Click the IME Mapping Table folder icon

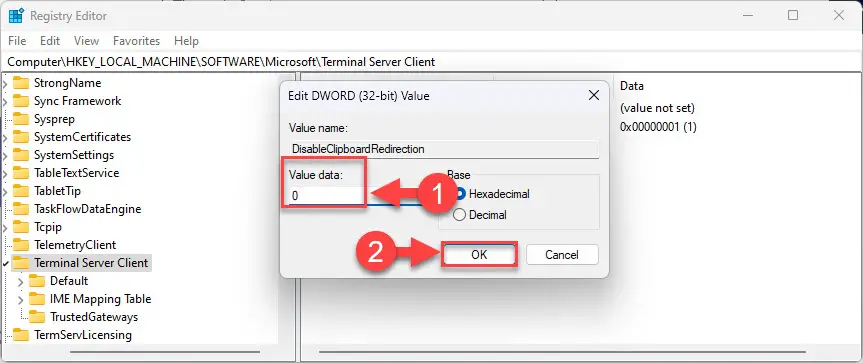coord(37,299)
